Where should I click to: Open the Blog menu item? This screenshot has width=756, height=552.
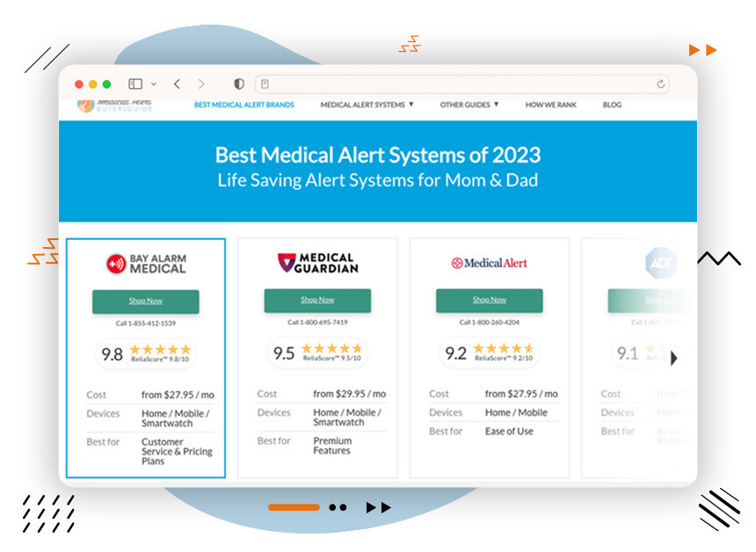tap(611, 105)
